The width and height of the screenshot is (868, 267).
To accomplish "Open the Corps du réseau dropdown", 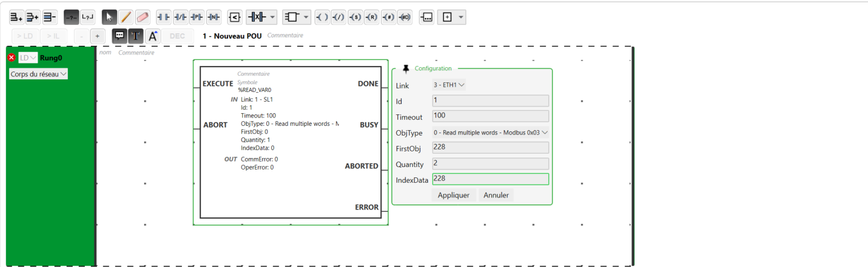I will [x=38, y=74].
